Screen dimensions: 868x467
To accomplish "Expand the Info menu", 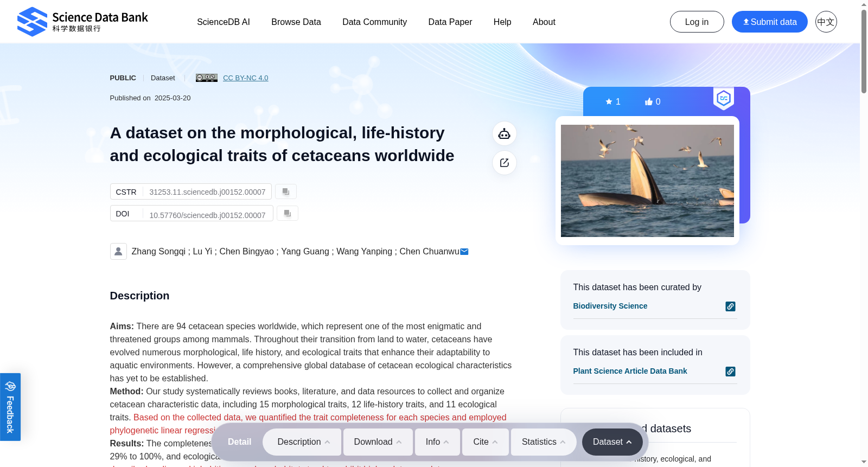I will point(438,442).
